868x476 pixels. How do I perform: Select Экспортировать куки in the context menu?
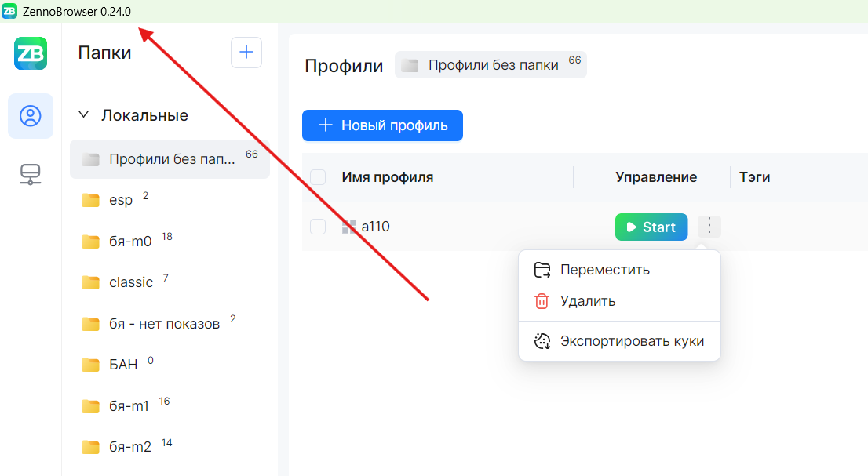click(x=632, y=341)
